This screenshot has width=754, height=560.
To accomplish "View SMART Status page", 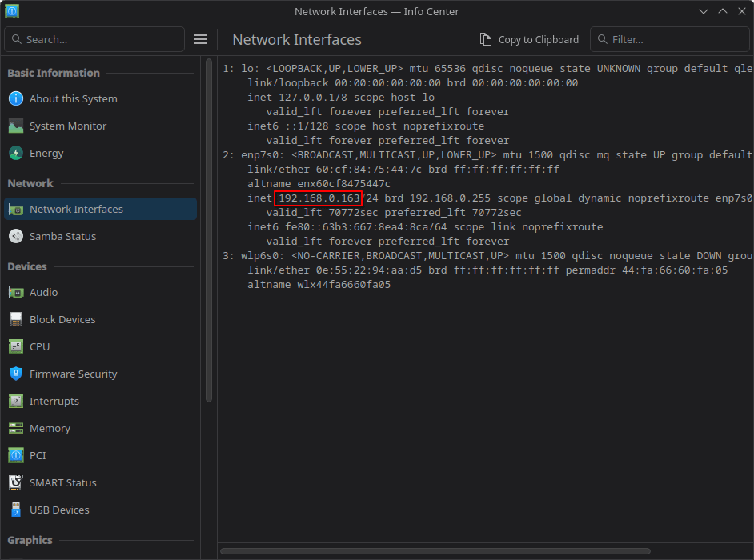I will click(x=101, y=482).
